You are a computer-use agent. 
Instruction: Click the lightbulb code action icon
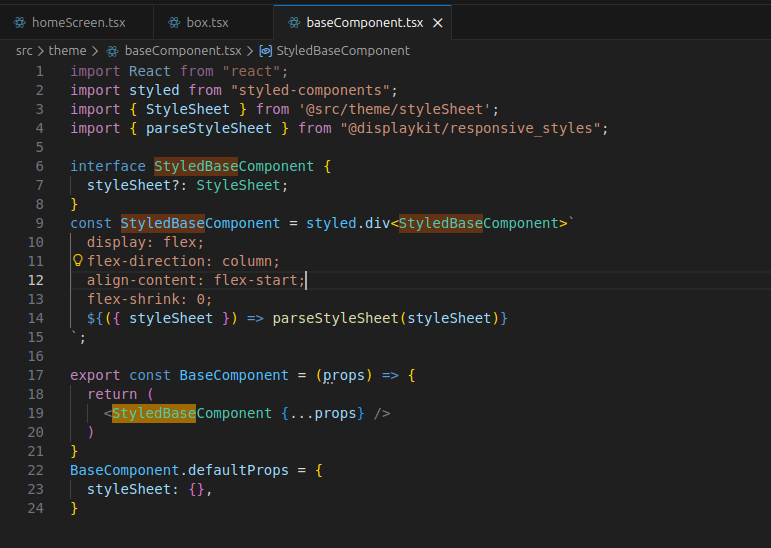click(77, 261)
